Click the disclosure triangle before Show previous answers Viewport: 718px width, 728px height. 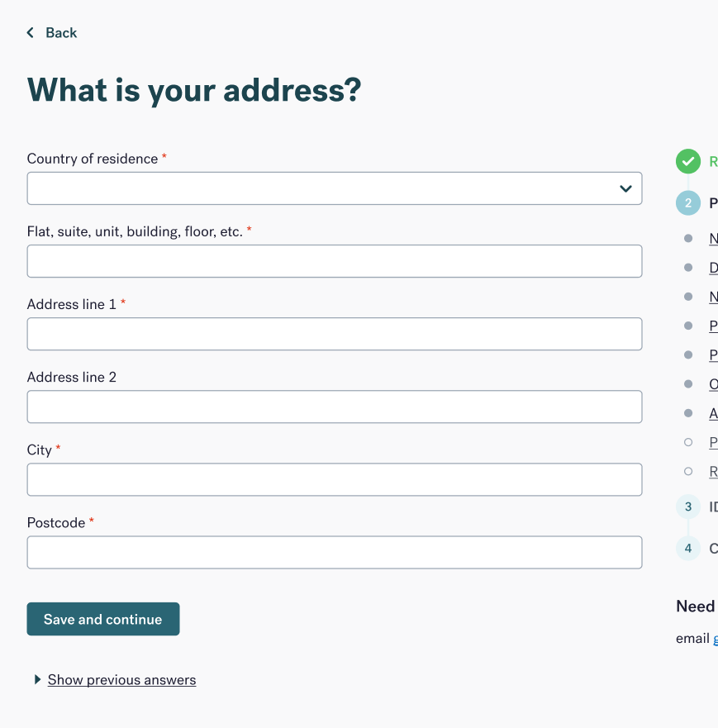37,679
